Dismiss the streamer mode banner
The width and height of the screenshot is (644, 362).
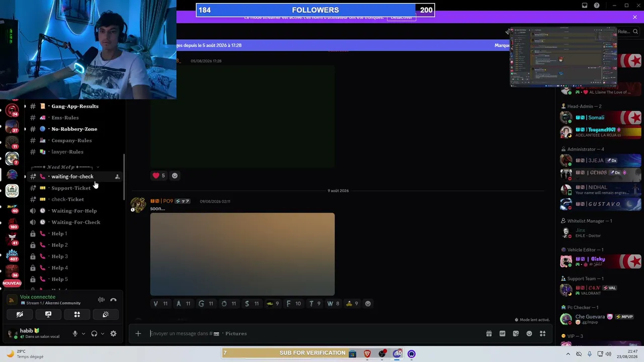click(635, 17)
